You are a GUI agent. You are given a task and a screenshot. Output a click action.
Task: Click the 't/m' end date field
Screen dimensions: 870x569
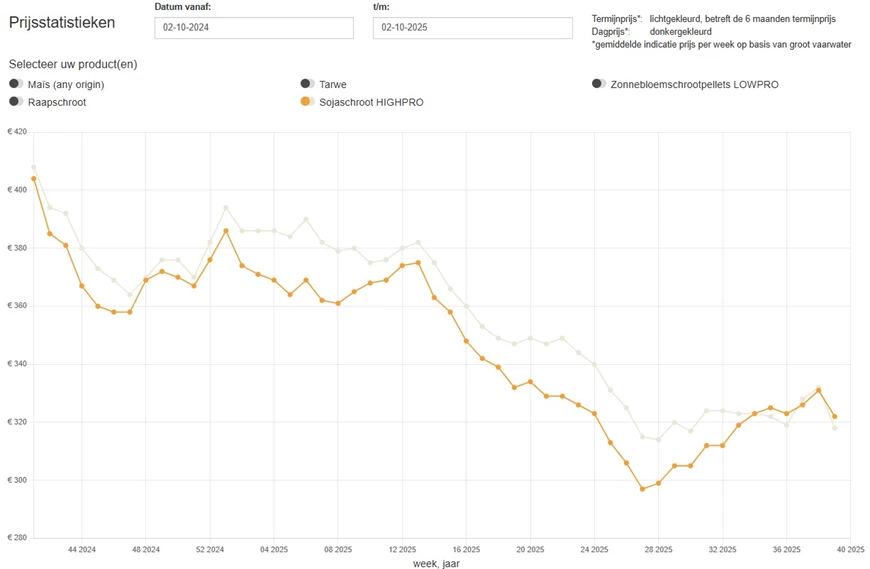pyautogui.click(x=472, y=28)
